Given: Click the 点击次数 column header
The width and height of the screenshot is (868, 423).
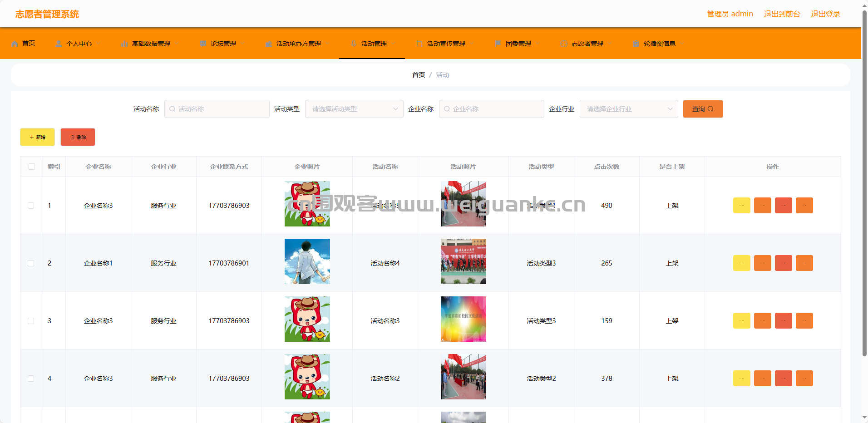Looking at the screenshot, I should coord(607,167).
